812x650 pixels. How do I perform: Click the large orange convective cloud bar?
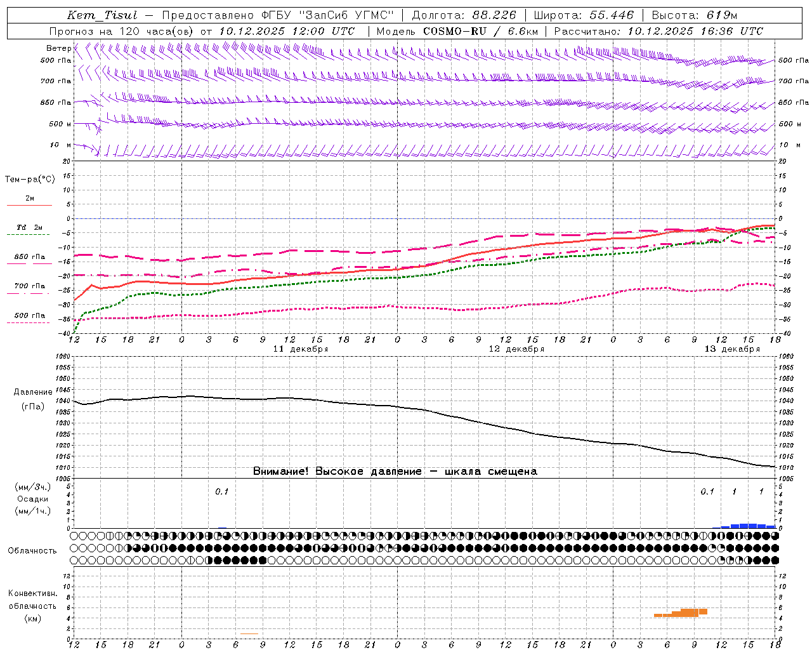(680, 613)
